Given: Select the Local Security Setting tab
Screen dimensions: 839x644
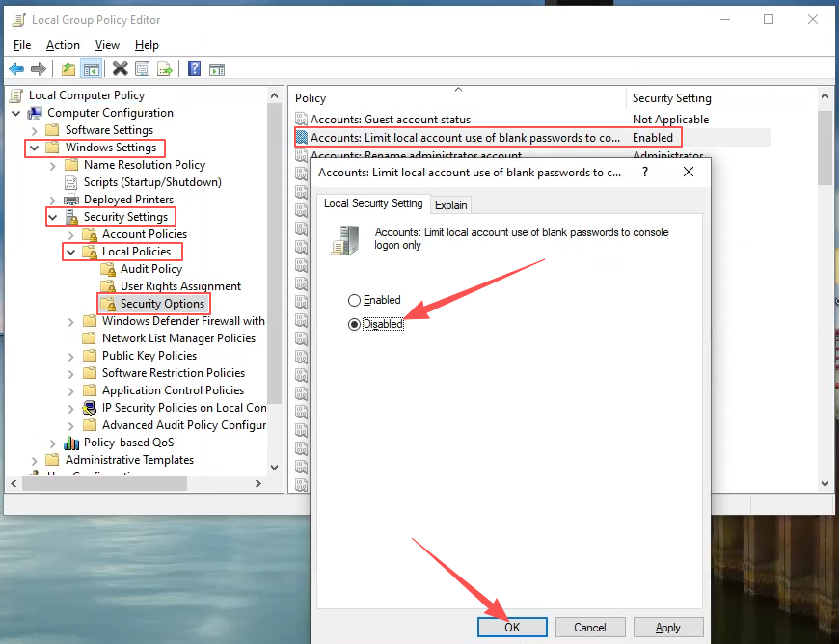Looking at the screenshot, I should point(373,203).
